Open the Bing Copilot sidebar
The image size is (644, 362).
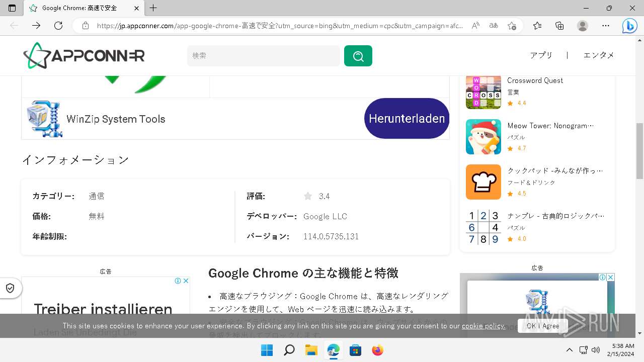pos(629,26)
